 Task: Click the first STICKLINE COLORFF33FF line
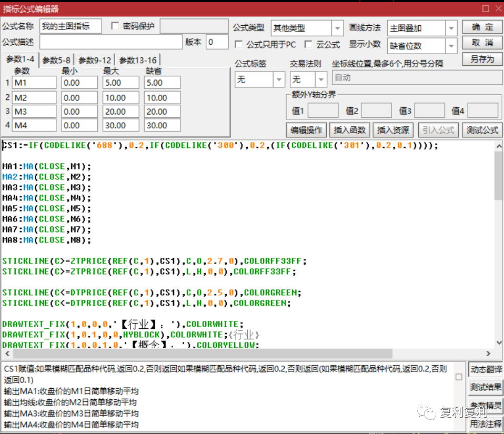pyautogui.click(x=155, y=261)
